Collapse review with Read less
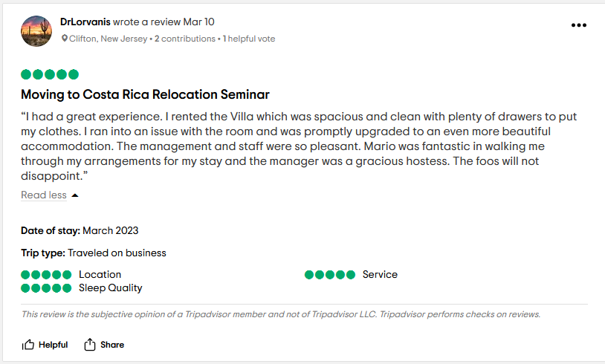This screenshot has width=605, height=364. pyautogui.click(x=44, y=195)
